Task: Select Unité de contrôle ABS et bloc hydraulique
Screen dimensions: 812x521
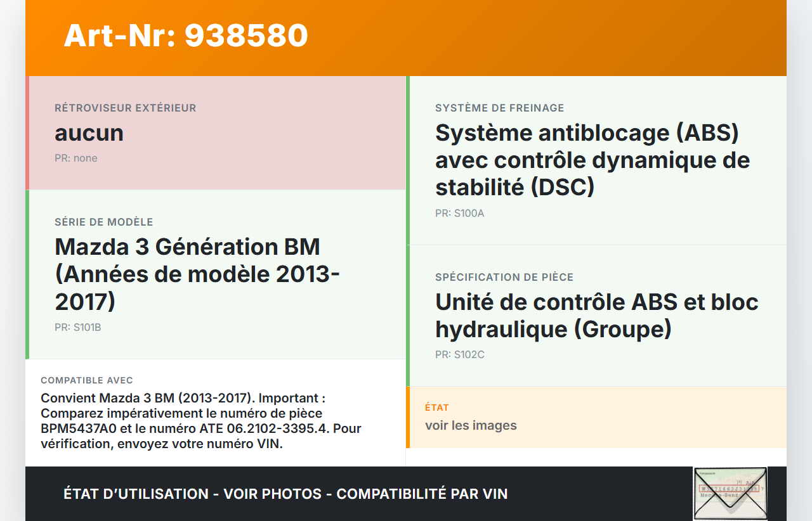Action: (596, 315)
